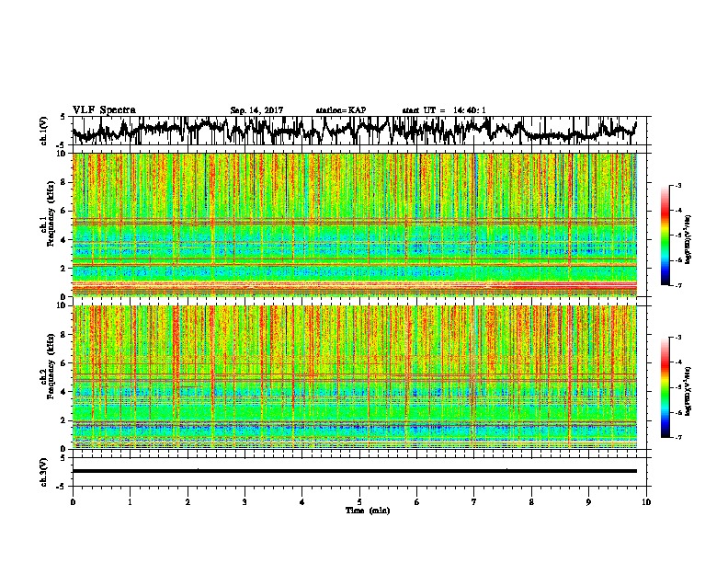The image size is (728, 563).
Task: Click the ch.1 "Frequency (kHz)" axis label
Action: pyautogui.click(x=51, y=213)
